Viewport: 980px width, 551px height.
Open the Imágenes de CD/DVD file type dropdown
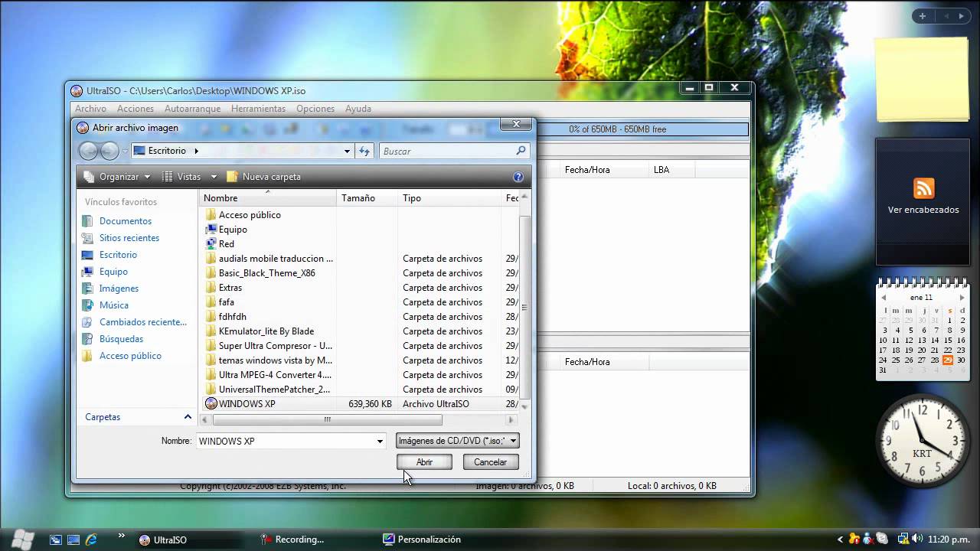tap(458, 441)
